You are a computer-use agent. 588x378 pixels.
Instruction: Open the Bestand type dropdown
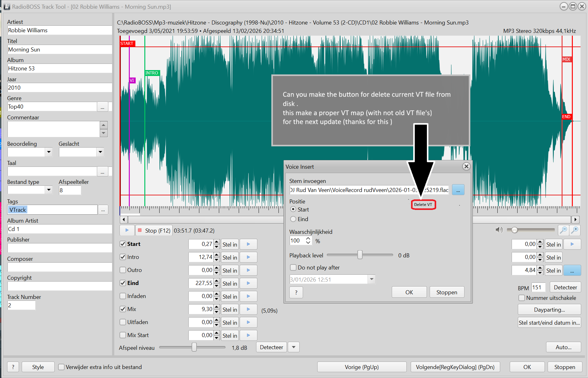click(x=48, y=190)
